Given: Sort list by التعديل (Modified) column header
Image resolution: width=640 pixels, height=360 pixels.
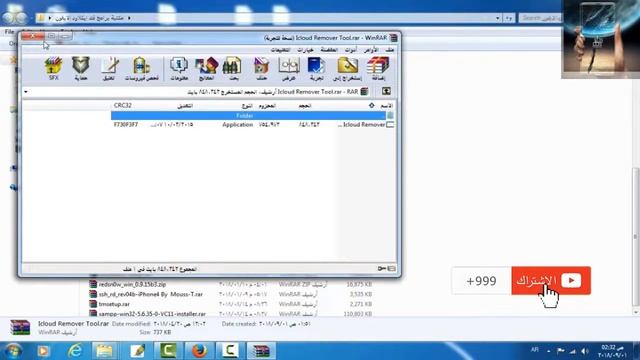Looking at the screenshot, I should point(184,106).
